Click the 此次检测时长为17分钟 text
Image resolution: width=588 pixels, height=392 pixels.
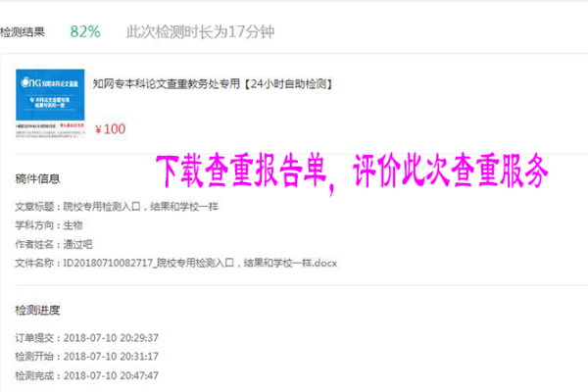(x=200, y=32)
